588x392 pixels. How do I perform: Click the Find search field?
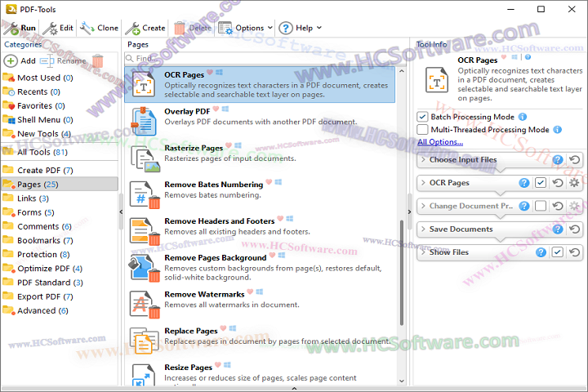265,59
